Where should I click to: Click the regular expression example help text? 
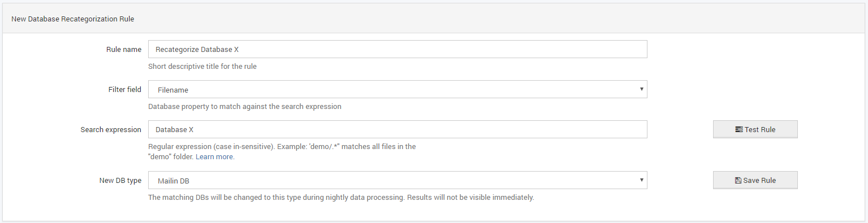282,152
